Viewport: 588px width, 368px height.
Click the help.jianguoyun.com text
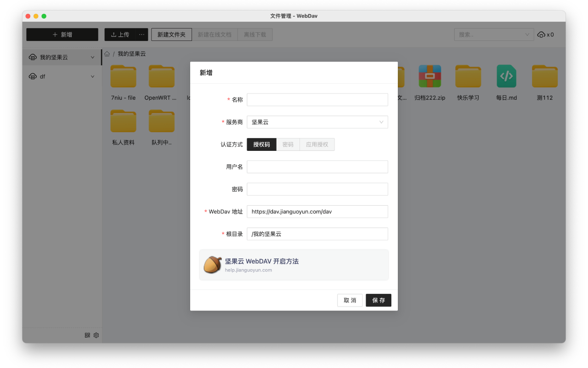point(249,270)
